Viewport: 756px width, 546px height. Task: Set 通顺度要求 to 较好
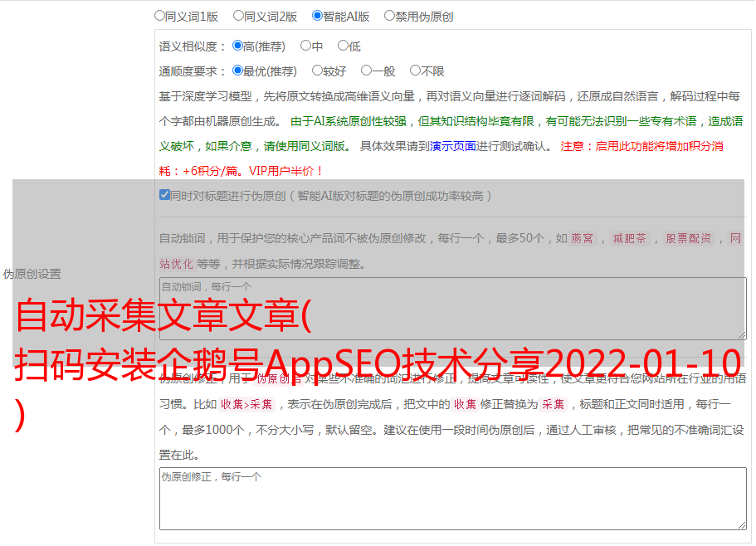point(317,71)
